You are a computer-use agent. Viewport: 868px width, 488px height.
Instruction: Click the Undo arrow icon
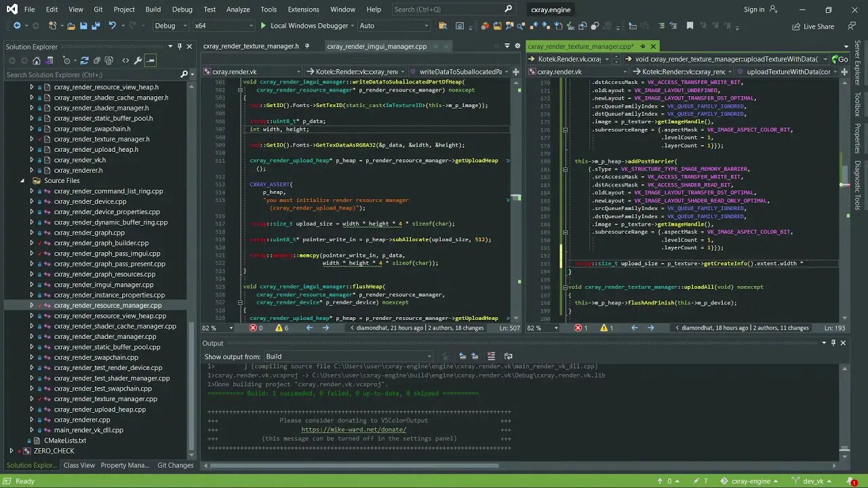point(113,26)
